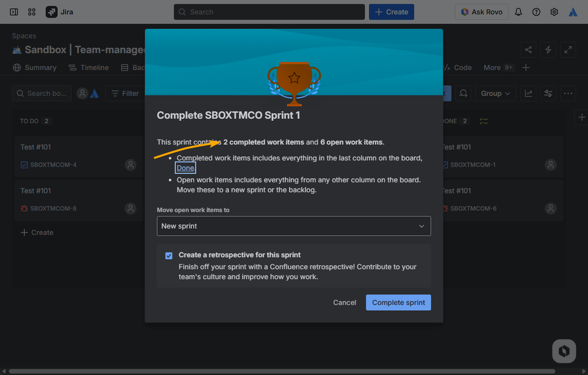This screenshot has width=588, height=375.
Task: Open the insights chart icon
Action: [x=529, y=94]
